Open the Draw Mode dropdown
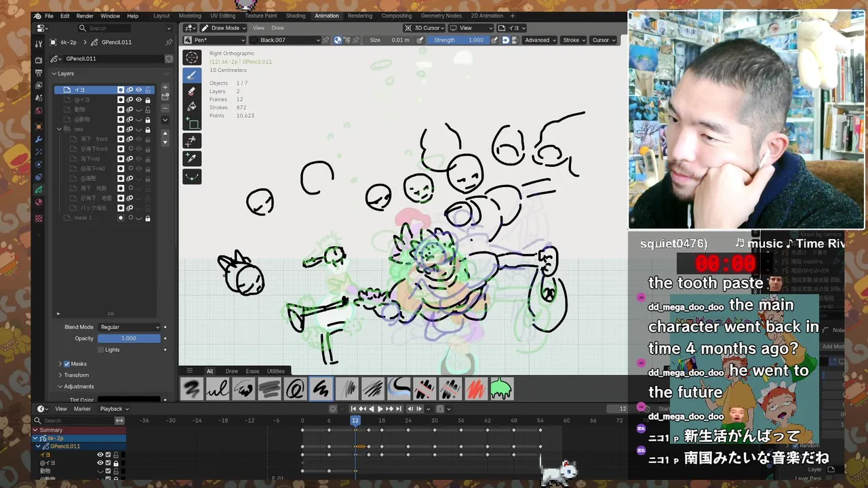This screenshot has width=868, height=488. coord(222,28)
